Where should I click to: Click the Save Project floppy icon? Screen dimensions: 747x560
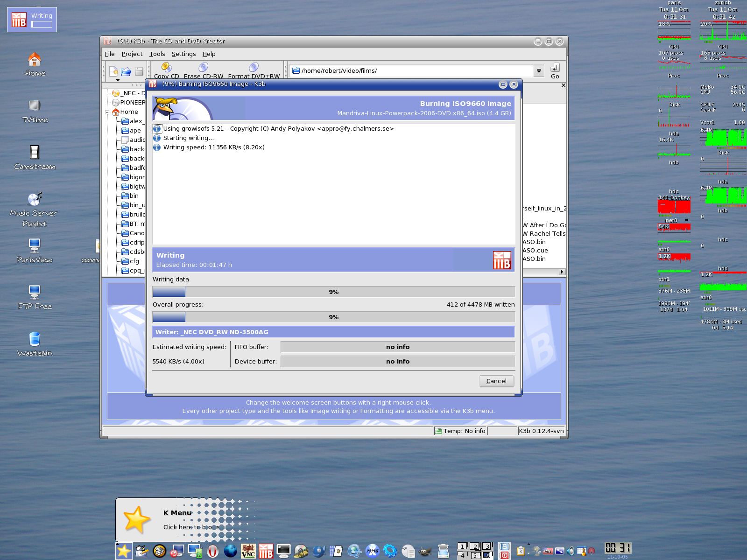[x=139, y=71]
